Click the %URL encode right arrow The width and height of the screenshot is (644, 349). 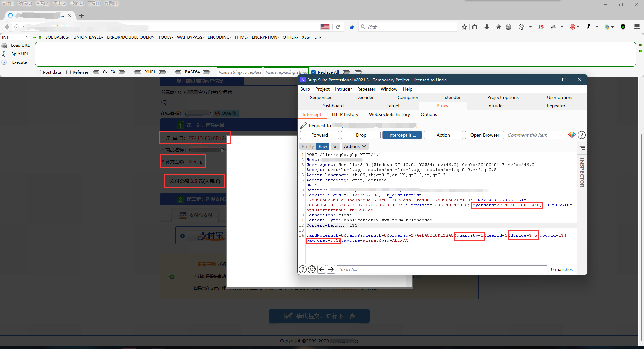(x=163, y=72)
